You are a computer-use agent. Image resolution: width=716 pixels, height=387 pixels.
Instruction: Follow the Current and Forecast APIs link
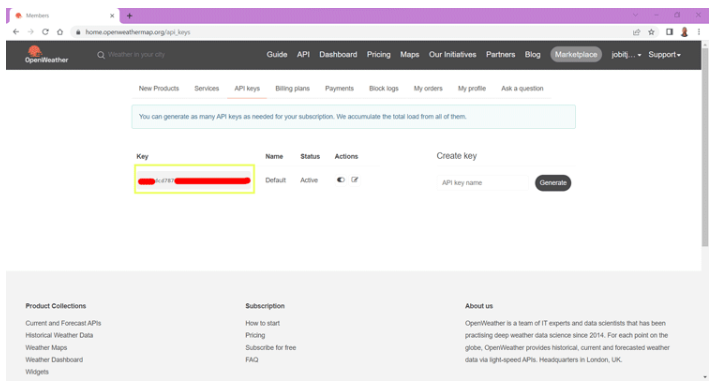click(x=63, y=323)
